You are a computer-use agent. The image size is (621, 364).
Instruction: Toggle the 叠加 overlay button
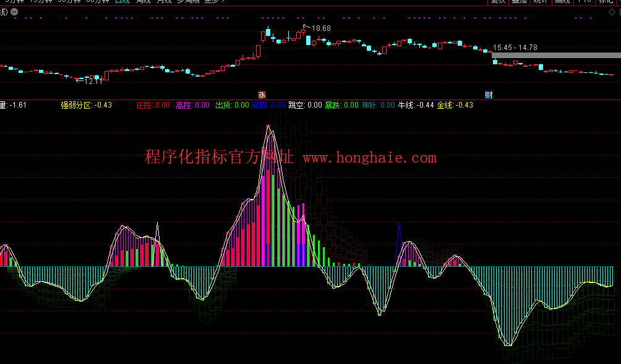click(x=519, y=2)
